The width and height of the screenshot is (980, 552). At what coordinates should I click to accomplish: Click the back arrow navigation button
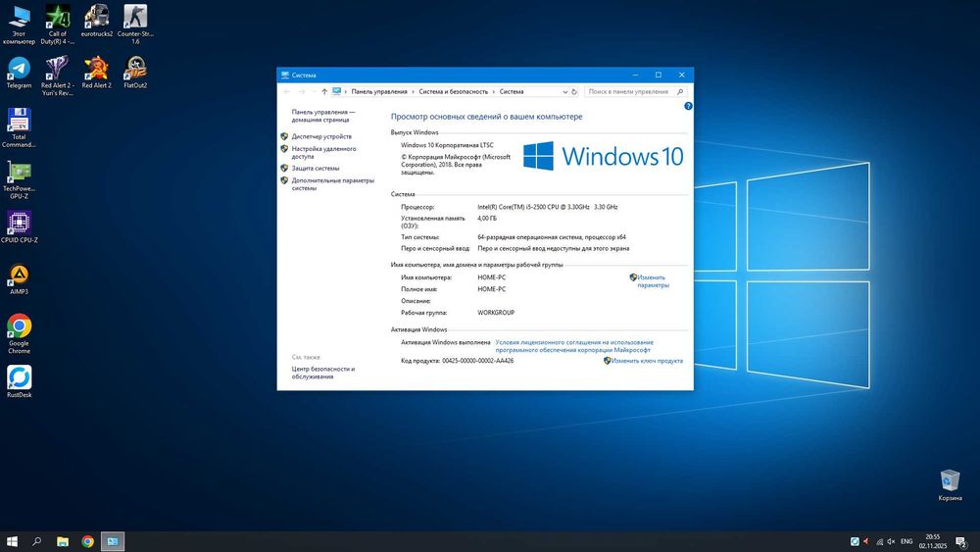point(286,92)
